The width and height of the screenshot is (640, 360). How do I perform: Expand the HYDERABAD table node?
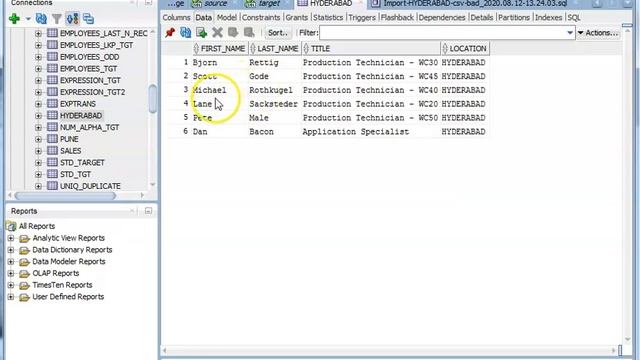(x=38, y=116)
